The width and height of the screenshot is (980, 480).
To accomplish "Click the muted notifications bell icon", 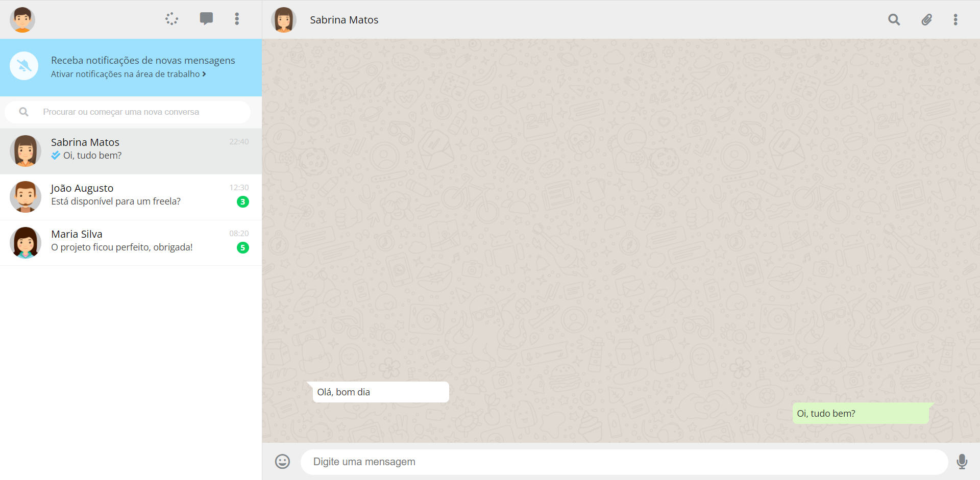I will pos(23,65).
